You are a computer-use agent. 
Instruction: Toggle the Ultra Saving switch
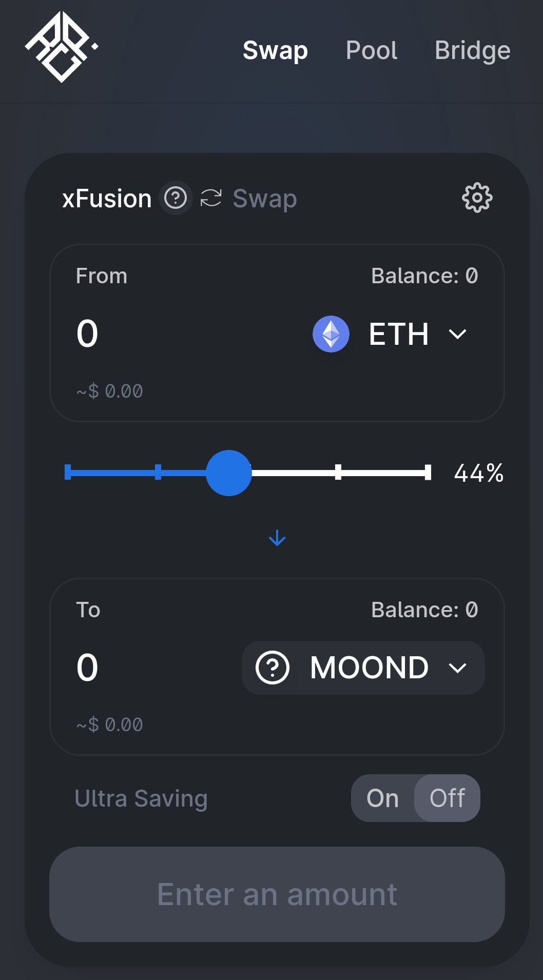[416, 798]
